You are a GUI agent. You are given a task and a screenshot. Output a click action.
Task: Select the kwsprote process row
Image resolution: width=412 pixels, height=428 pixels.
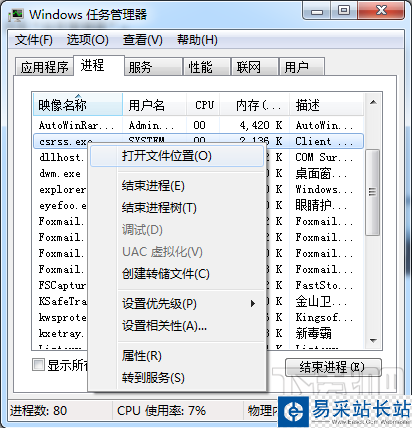pyautogui.click(x=61, y=317)
